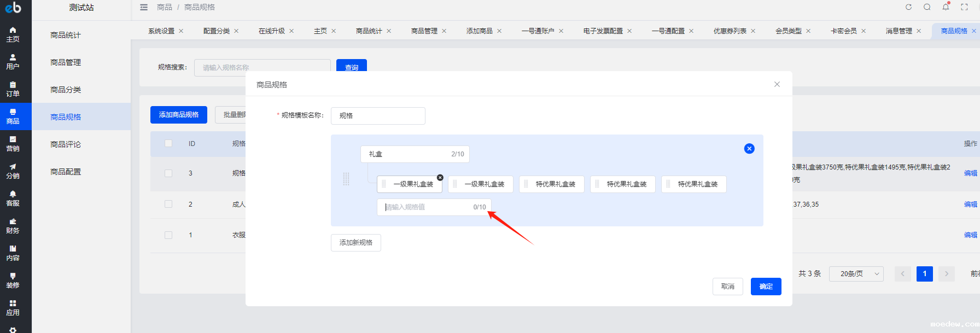Toggle fullscreen mode icon

pos(964,7)
